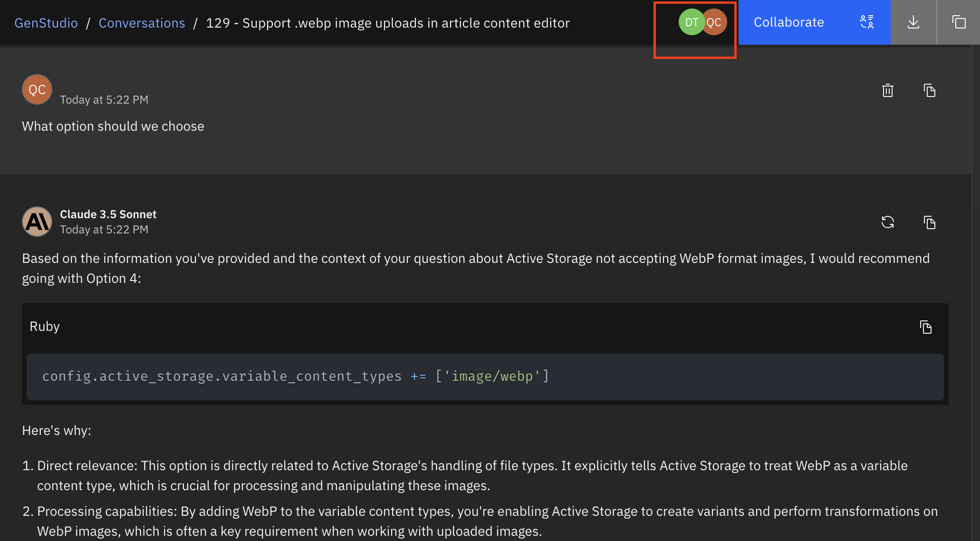This screenshot has height=541, width=980.
Task: Click the duplicate windows icon in top-right corner
Action: pyautogui.click(x=959, y=22)
